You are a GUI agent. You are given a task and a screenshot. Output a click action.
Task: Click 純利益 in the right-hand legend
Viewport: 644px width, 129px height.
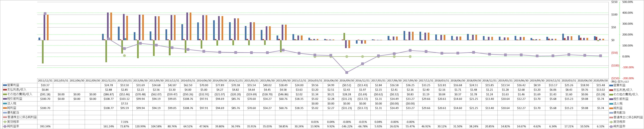[x=618, y=108]
